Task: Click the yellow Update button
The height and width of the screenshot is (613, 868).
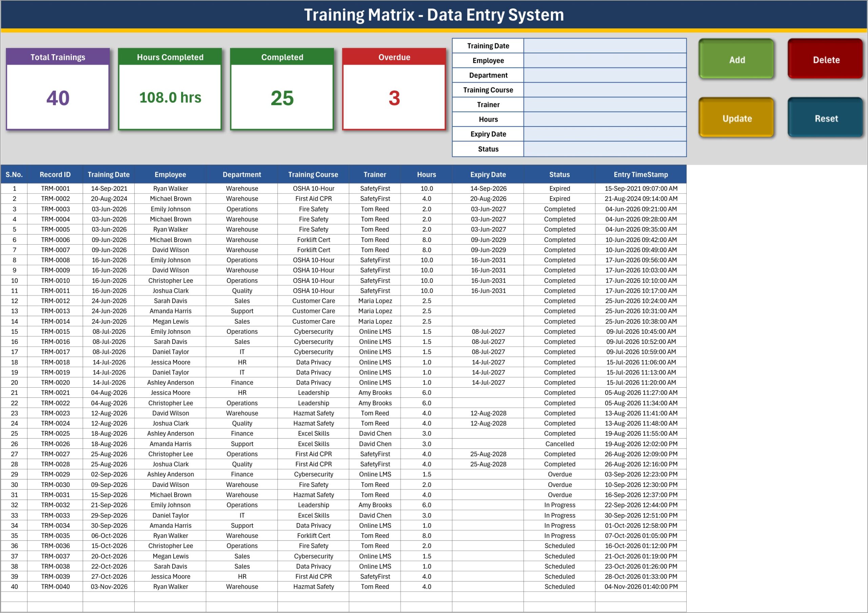Action: click(x=736, y=118)
